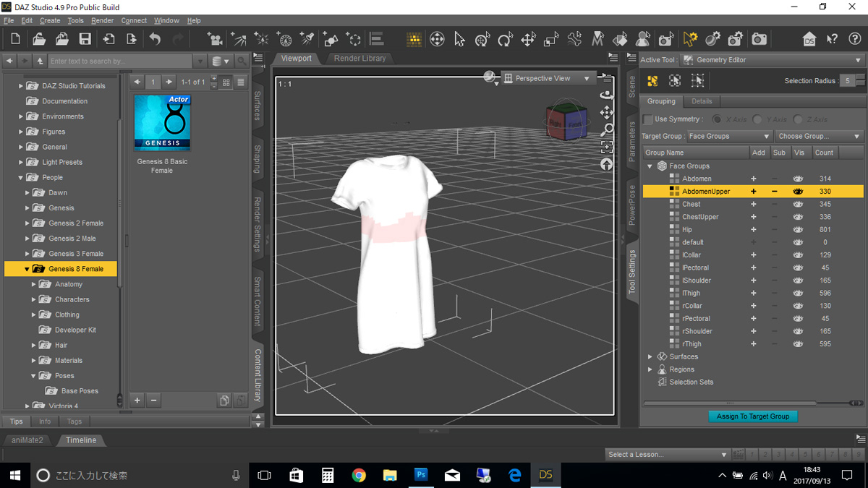
Task: Click the Render Settings camera-gear icon
Action: coord(736,39)
